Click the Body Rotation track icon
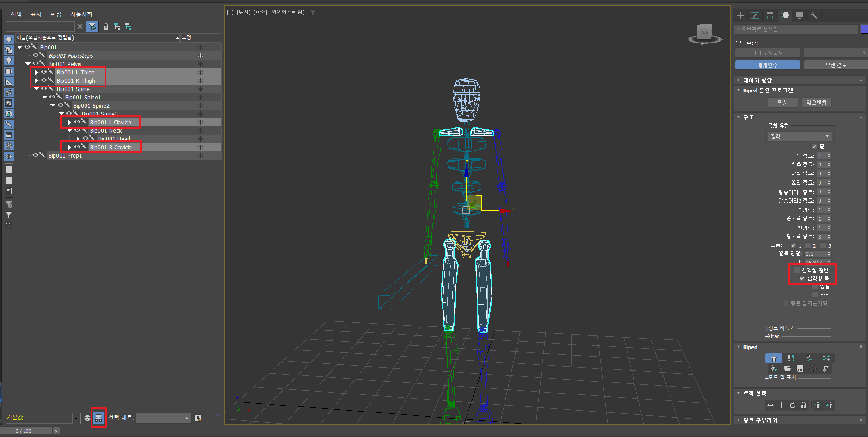Image resolution: width=868 pixels, height=437 pixels. tap(792, 406)
